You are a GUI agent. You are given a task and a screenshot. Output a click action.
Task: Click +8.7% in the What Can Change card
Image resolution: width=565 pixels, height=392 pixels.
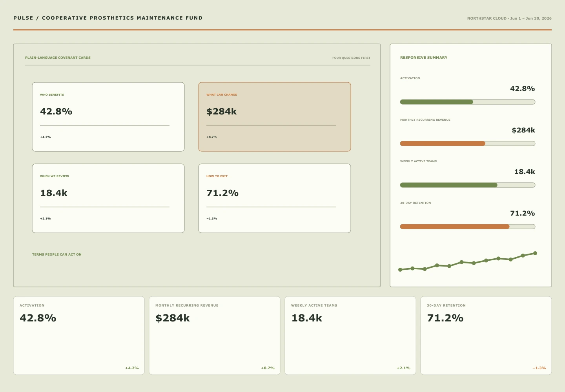(211, 137)
